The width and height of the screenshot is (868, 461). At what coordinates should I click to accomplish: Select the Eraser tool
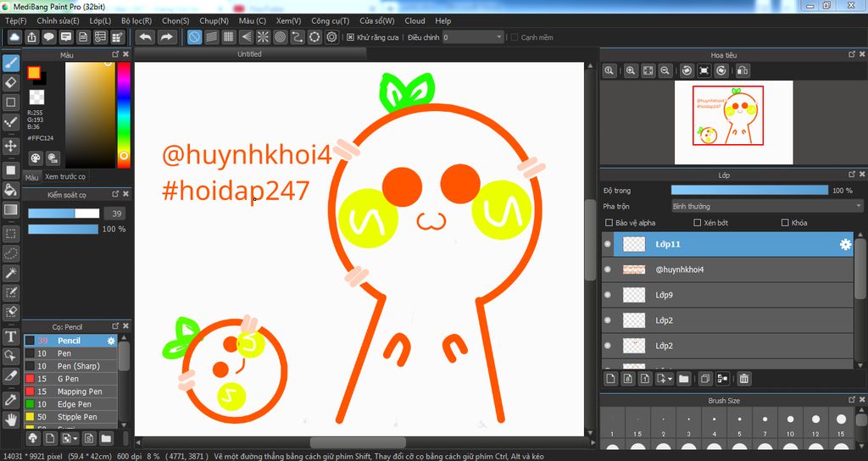tap(10, 83)
